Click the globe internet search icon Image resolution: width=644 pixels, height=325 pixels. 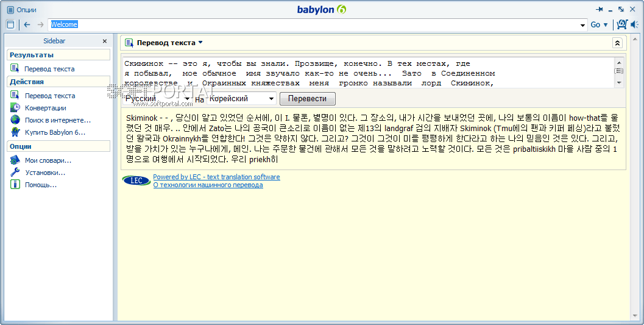pyautogui.click(x=15, y=120)
